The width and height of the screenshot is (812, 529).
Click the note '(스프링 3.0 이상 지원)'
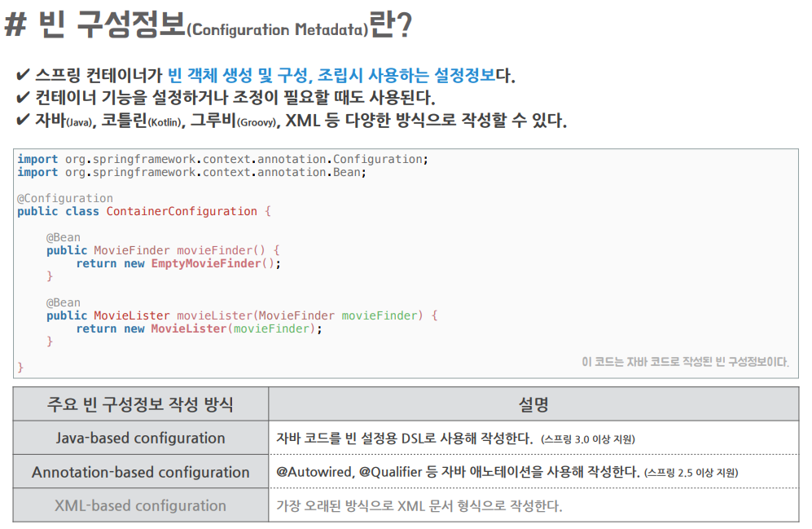coord(588,439)
